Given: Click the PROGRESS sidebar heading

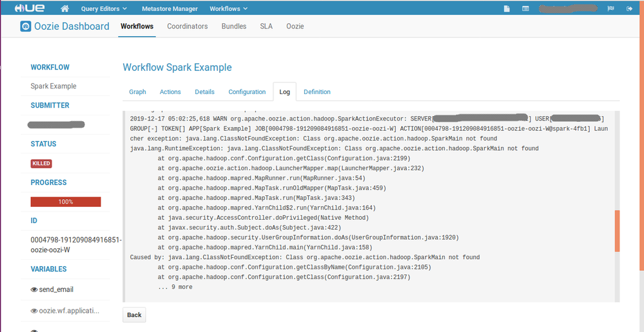Looking at the screenshot, I should click(x=48, y=182).
